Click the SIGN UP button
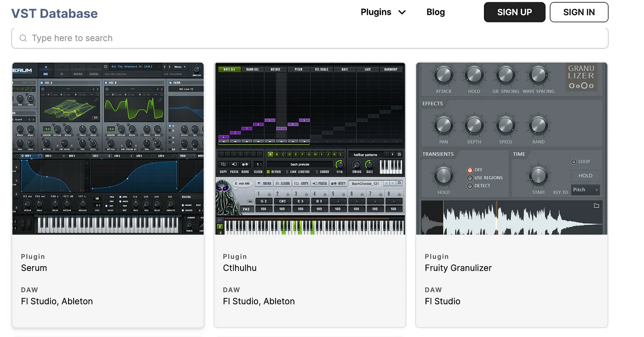This screenshot has width=644, height=337. coord(515,12)
